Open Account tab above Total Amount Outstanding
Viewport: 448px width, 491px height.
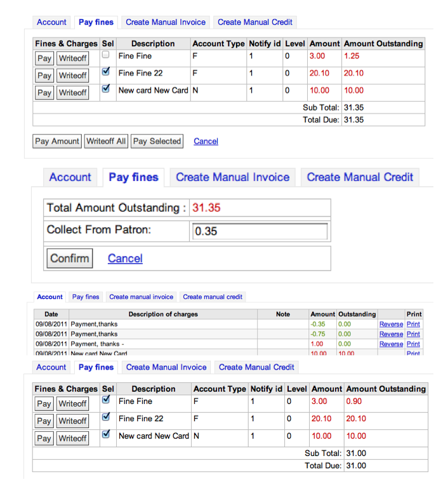pos(70,177)
